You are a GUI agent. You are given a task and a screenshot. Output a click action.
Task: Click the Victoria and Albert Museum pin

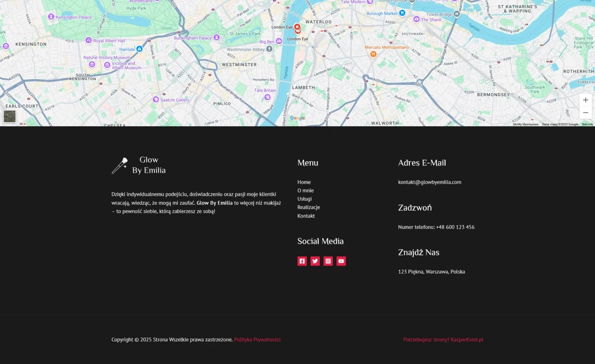107,65
